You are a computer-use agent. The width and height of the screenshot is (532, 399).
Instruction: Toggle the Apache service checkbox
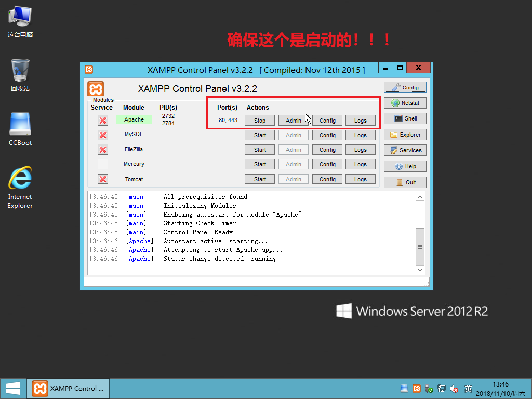point(103,121)
